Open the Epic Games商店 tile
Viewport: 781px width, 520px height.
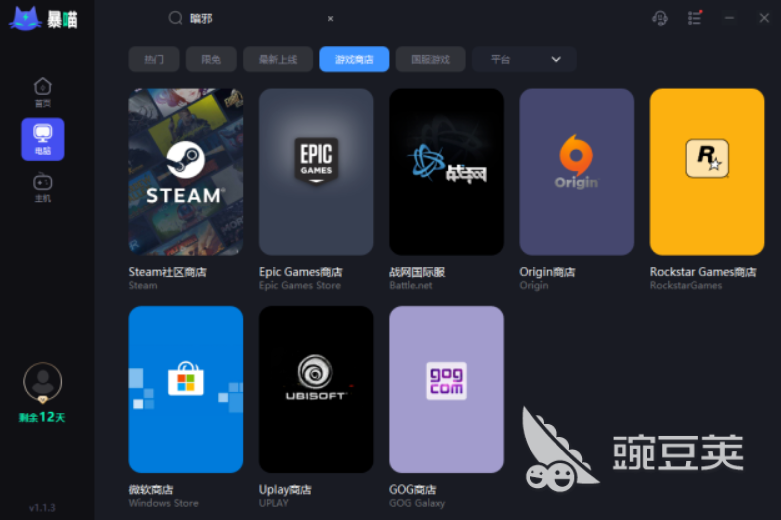tap(316, 171)
